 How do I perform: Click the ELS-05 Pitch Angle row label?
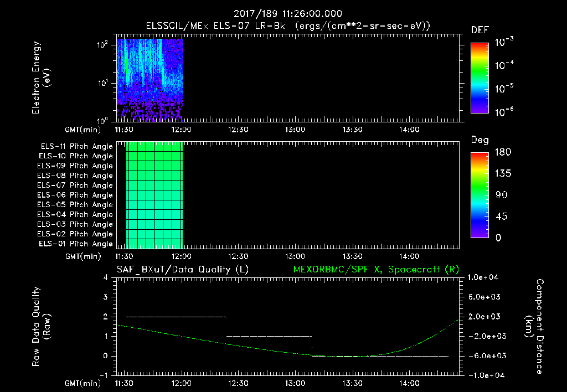(75, 205)
